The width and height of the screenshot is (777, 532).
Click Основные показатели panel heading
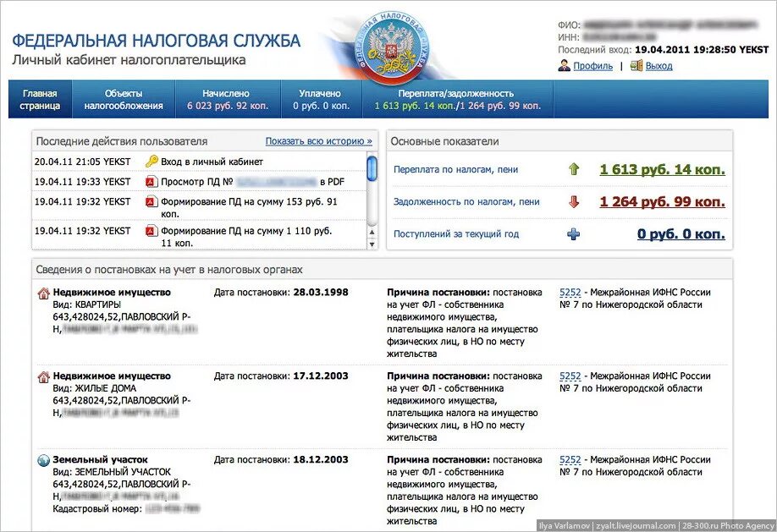444,141
